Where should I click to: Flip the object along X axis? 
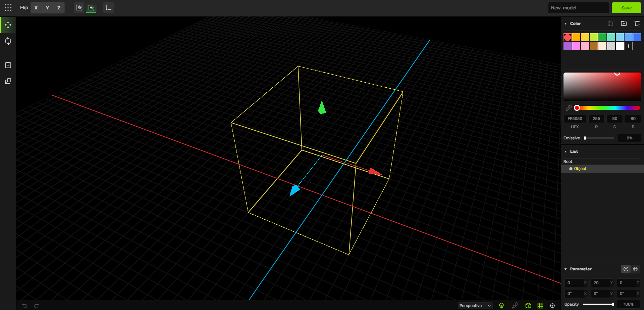[36, 8]
